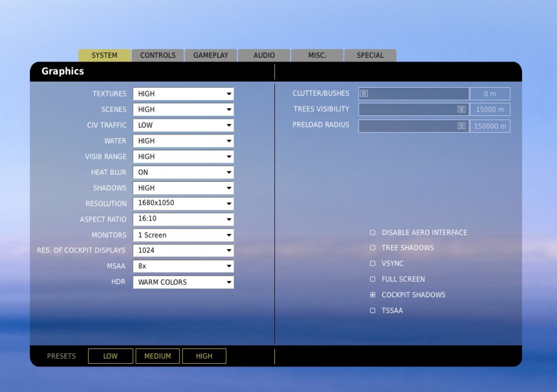
Task: Enable TREE SHADOWS
Action: tap(372, 247)
